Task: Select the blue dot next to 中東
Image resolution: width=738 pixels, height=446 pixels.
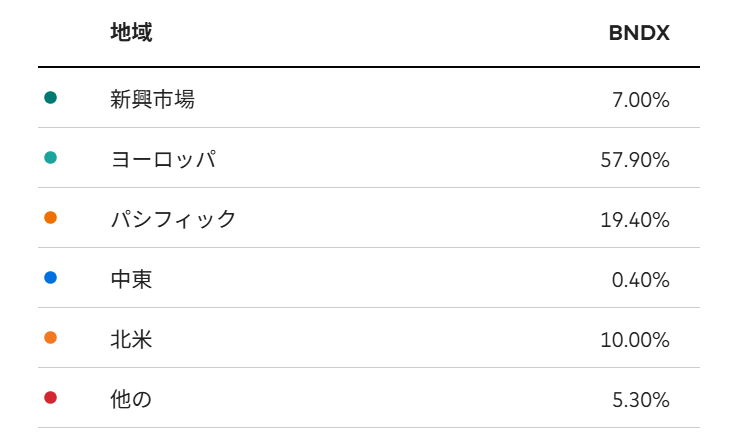Action: coord(51,278)
